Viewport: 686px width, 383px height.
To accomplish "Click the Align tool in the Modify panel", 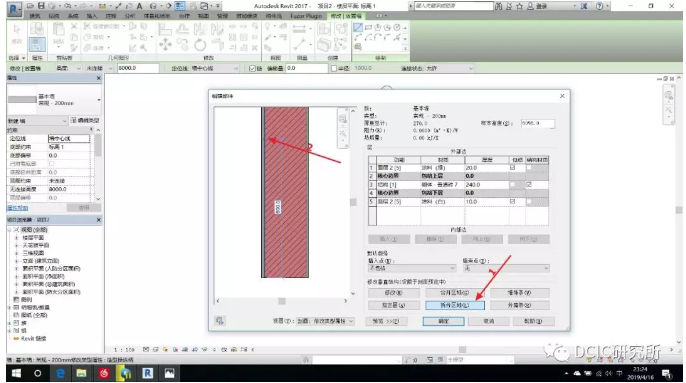I will click(165, 29).
